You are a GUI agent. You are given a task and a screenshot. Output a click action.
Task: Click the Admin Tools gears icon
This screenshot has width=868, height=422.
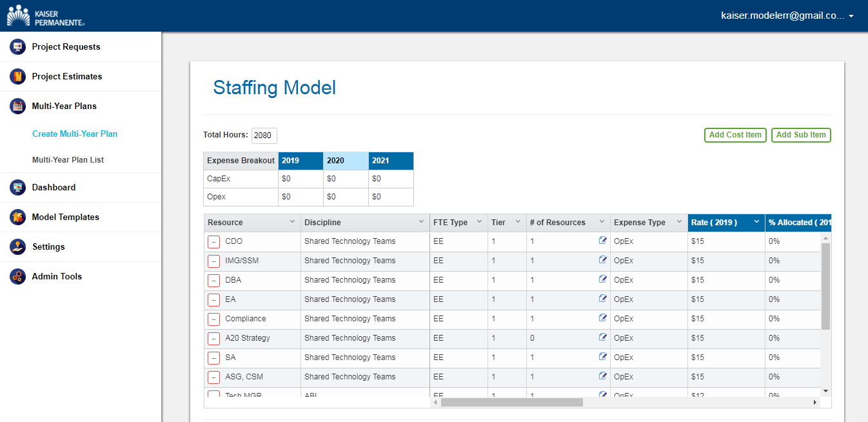click(17, 276)
